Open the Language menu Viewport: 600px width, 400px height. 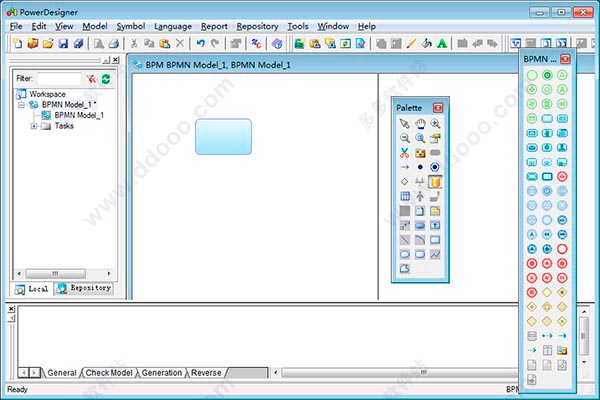click(173, 26)
